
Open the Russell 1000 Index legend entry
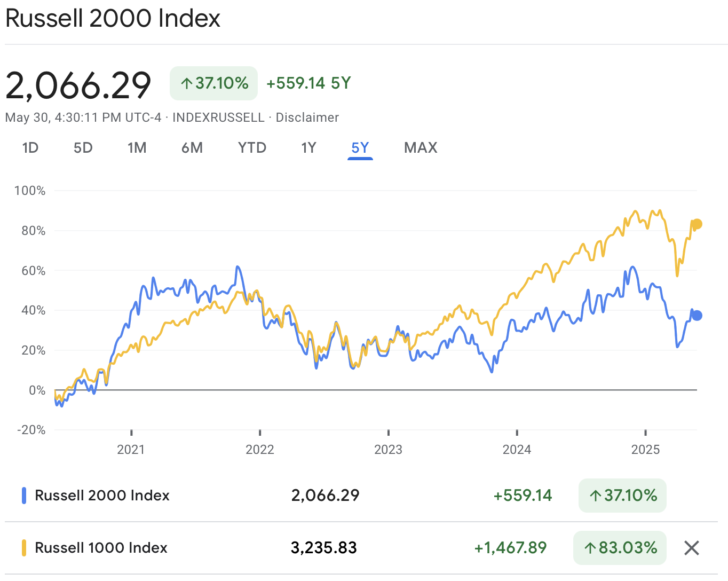(101, 548)
